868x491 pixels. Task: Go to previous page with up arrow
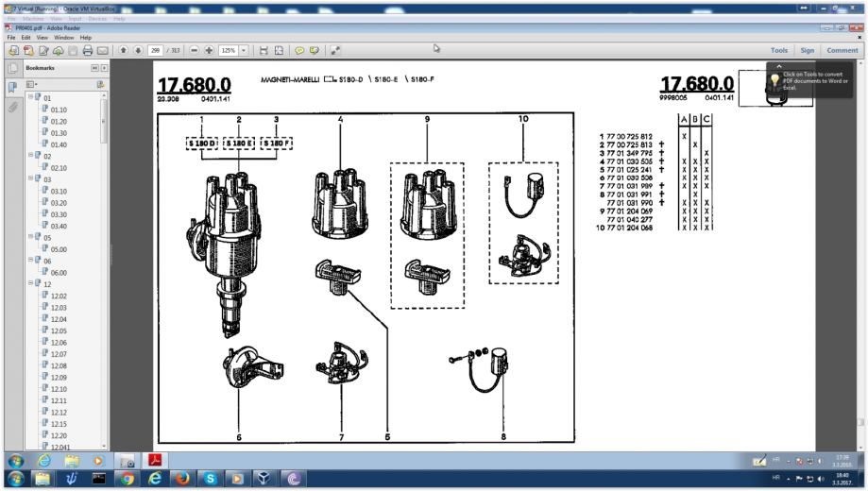[x=124, y=50]
